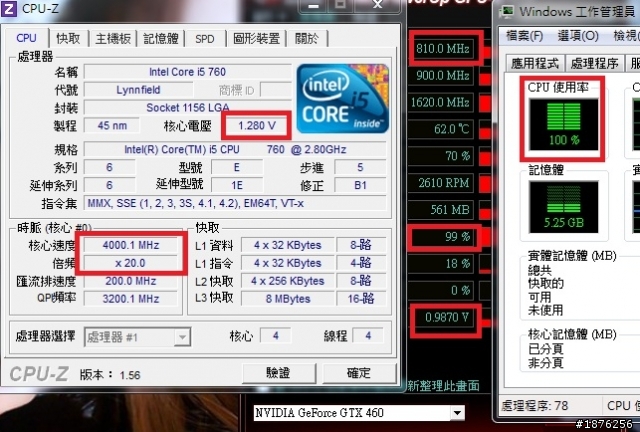
Task: Open the CPU tab in CPU-Z
Action: 27,38
